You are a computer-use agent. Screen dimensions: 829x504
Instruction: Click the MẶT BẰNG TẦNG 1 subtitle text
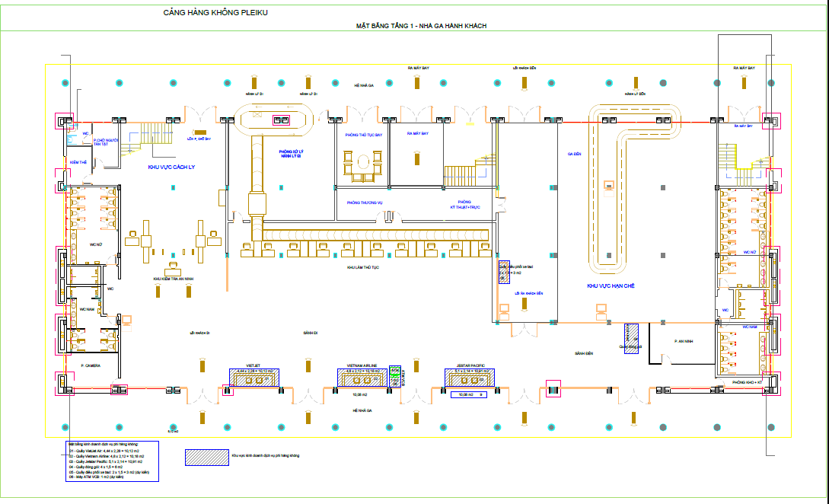[421, 26]
